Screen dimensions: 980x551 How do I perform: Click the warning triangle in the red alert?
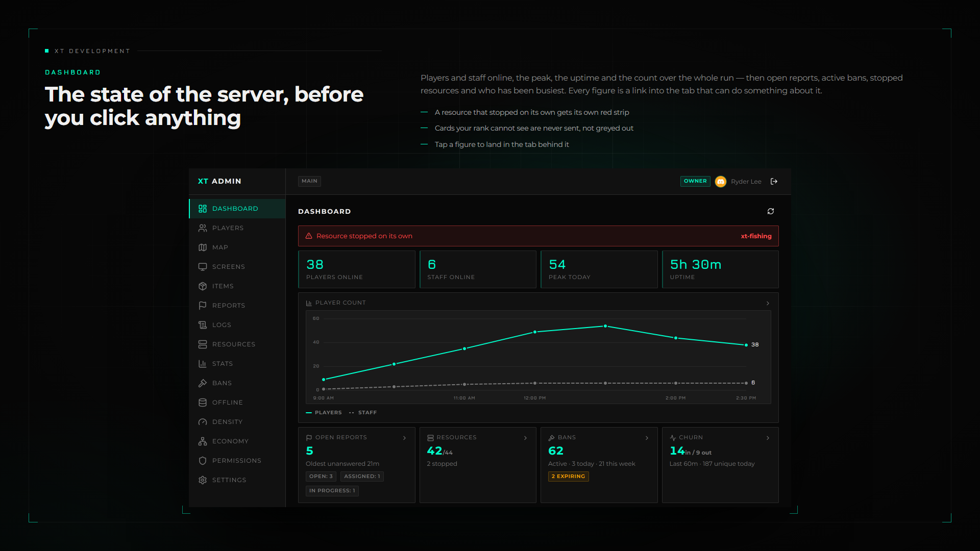coord(309,236)
